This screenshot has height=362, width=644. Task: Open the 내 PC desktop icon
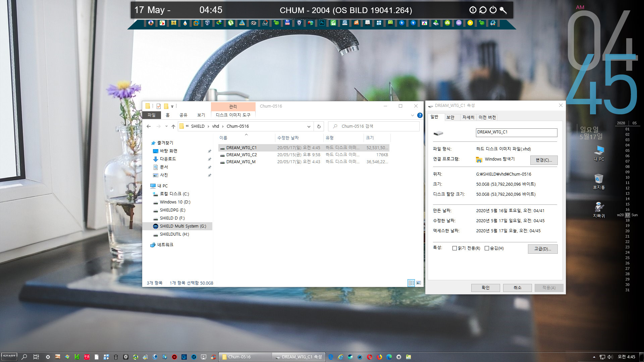pos(599,154)
